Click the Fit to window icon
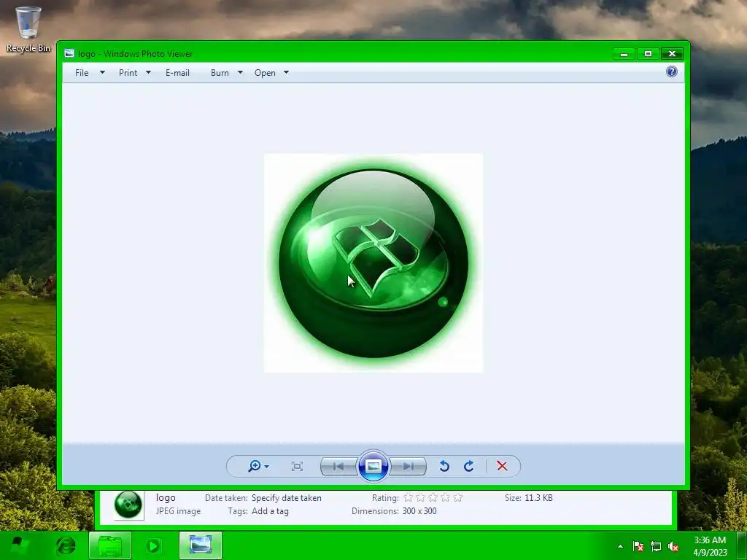This screenshot has height=560, width=747. (297, 466)
